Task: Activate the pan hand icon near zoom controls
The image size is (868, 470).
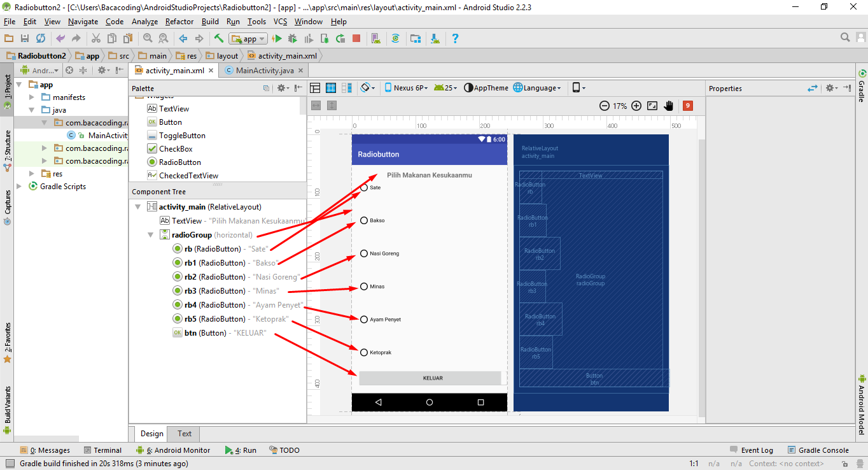Action: coord(669,106)
